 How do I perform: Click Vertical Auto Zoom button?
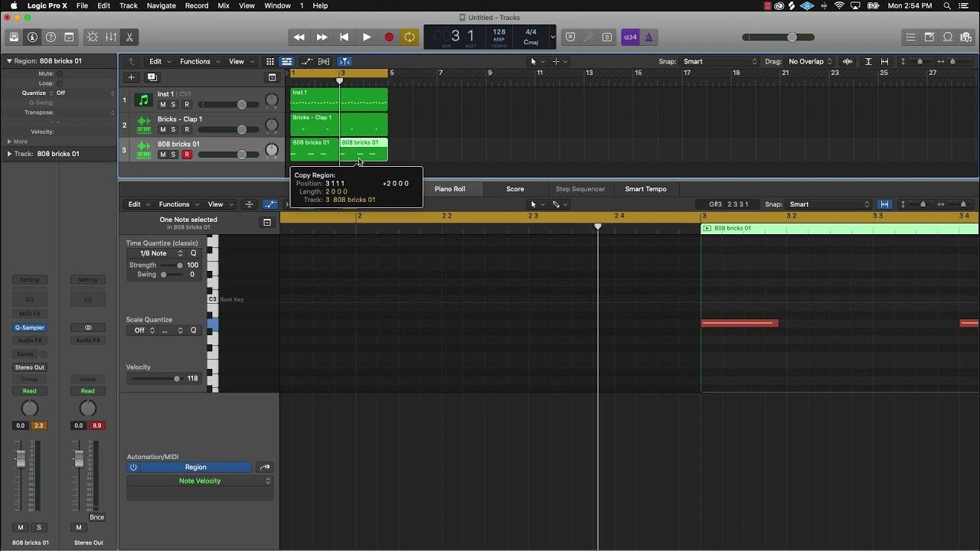coord(868,61)
